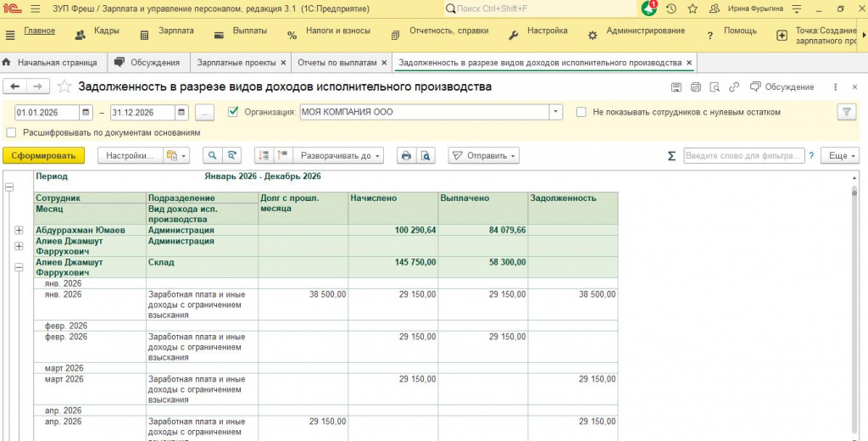Image resolution: width=868 pixels, height=441 pixels.
Task: Open the sections panel list icon
Action: (10, 36)
